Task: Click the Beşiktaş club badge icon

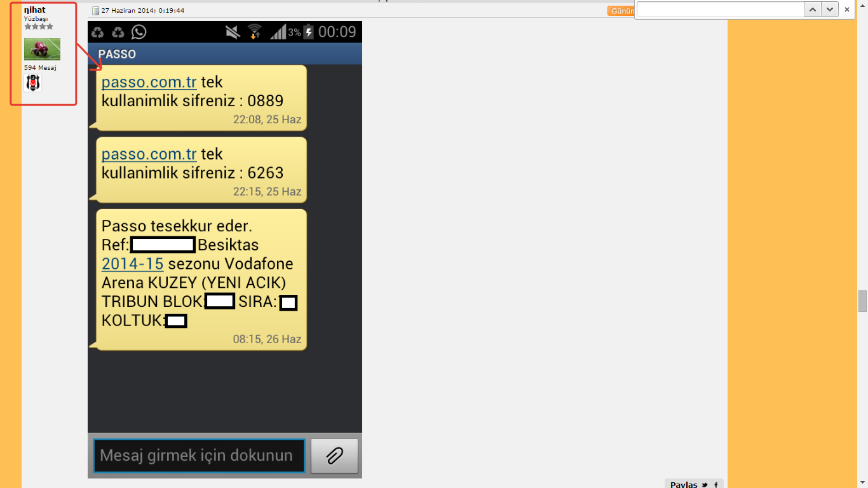Action: point(33,83)
